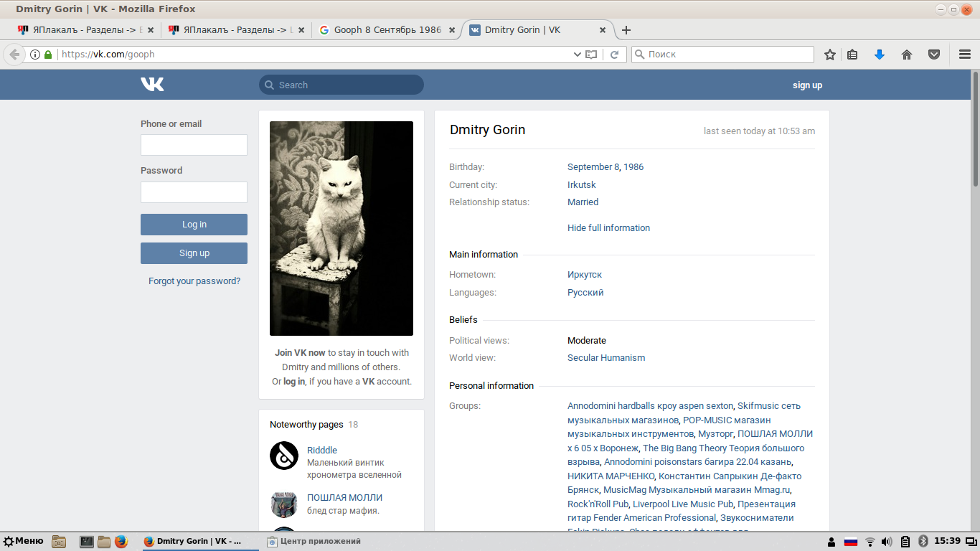The height and width of the screenshot is (551, 980).
Task: Open the Liverpool Live Music Pub group
Action: coord(683,504)
